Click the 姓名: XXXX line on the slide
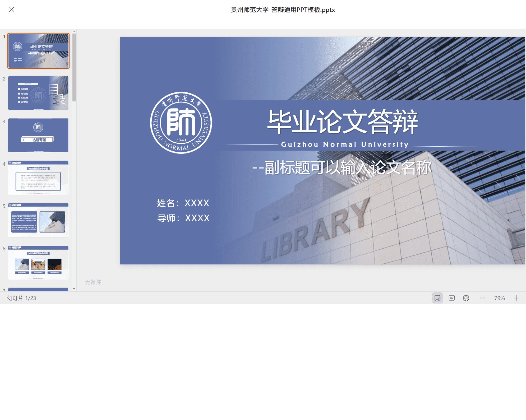Viewport: 526px width, 420px height. coord(183,203)
